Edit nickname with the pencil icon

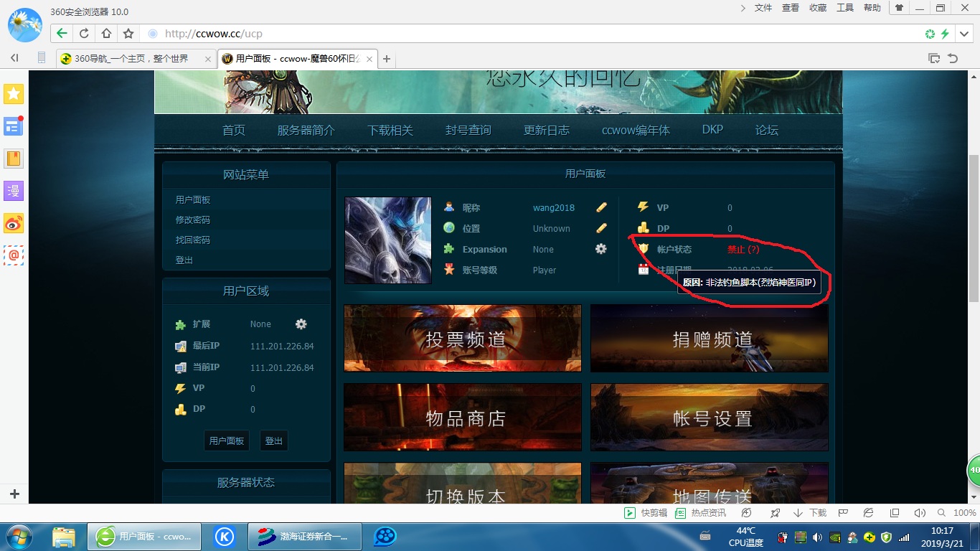601,207
